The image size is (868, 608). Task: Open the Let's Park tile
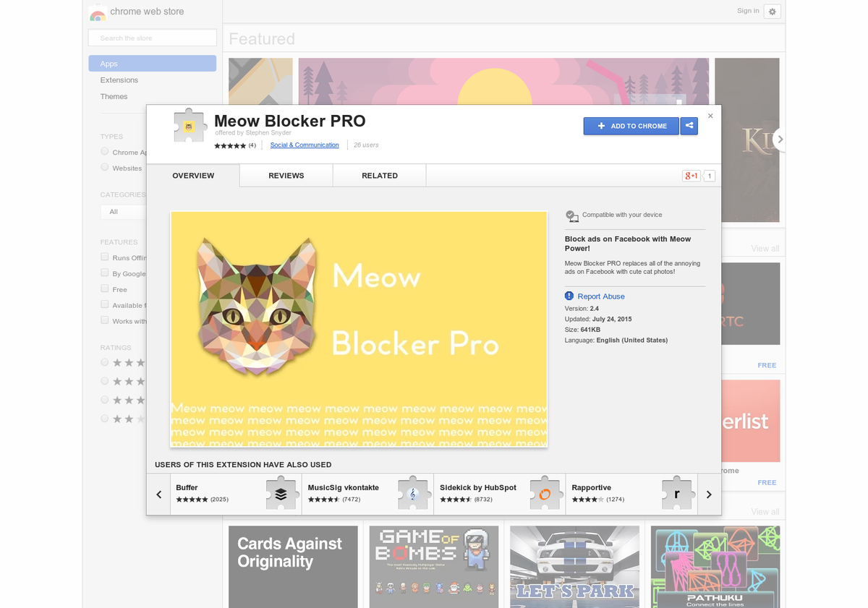574,567
